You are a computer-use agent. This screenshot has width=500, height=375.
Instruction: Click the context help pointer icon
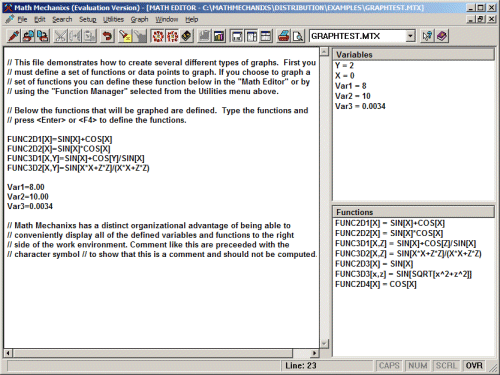[427, 36]
